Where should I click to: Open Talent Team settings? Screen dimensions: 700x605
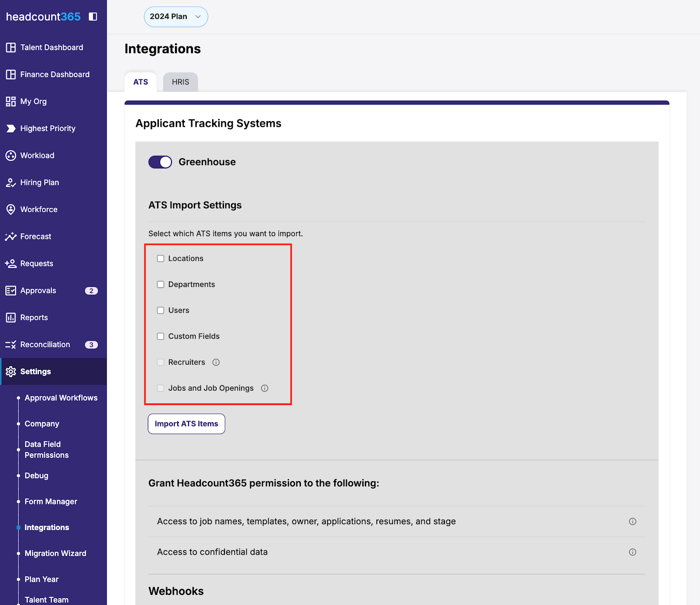click(46, 600)
